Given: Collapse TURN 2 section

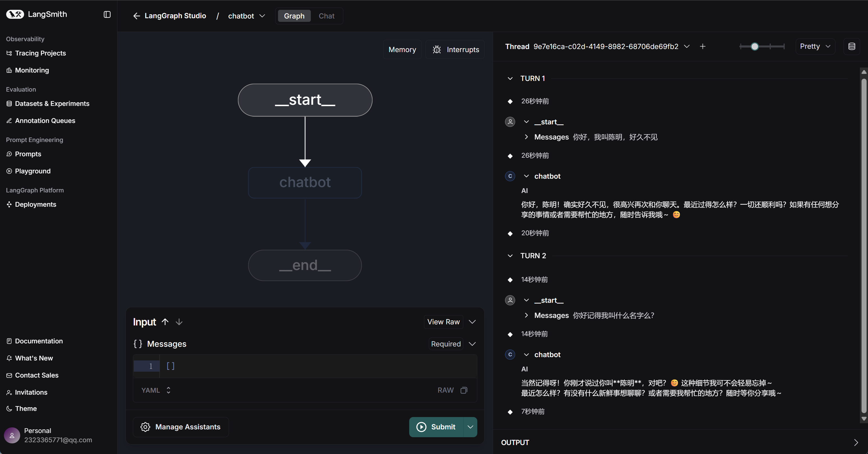Looking at the screenshot, I should (510, 256).
